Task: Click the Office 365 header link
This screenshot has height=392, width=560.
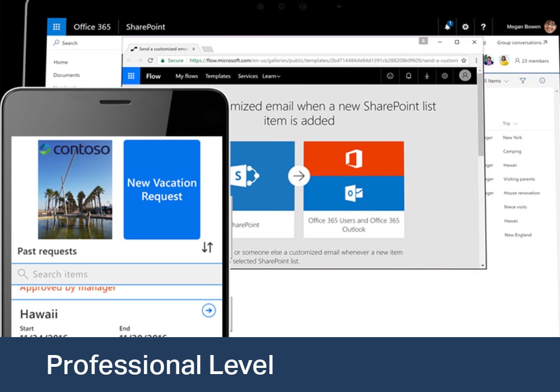Action: pyautogui.click(x=92, y=27)
